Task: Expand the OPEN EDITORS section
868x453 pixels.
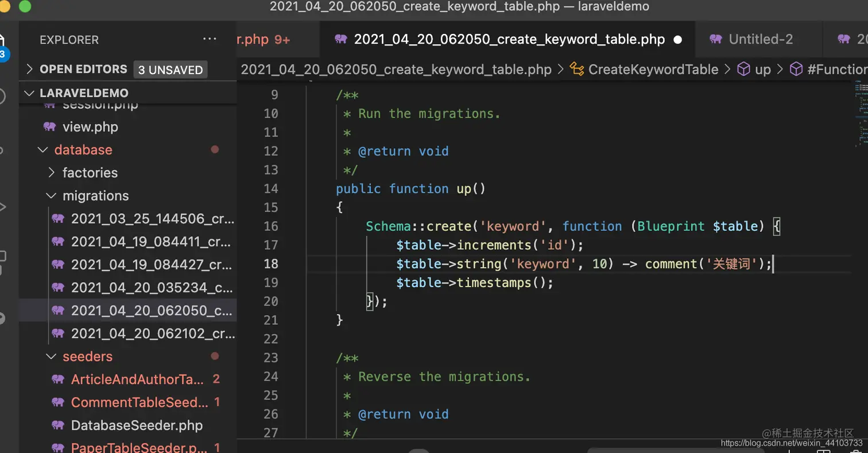Action: click(x=30, y=69)
